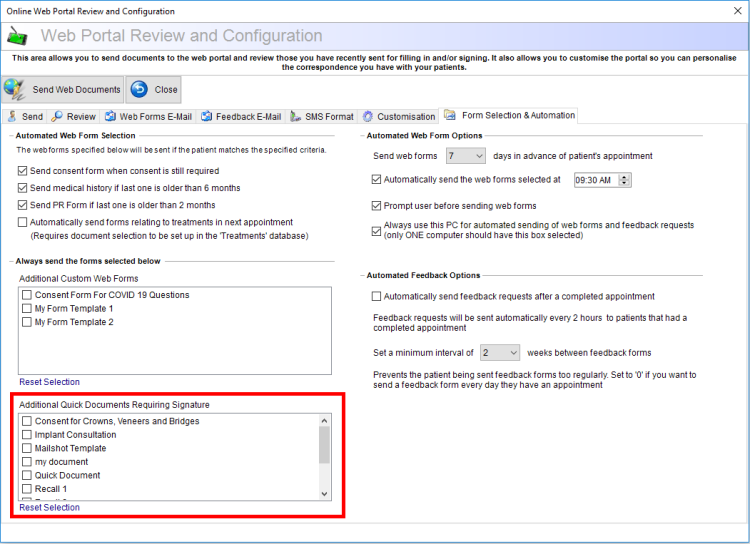Uncheck Send consent form when consent required

pyautogui.click(x=22, y=171)
